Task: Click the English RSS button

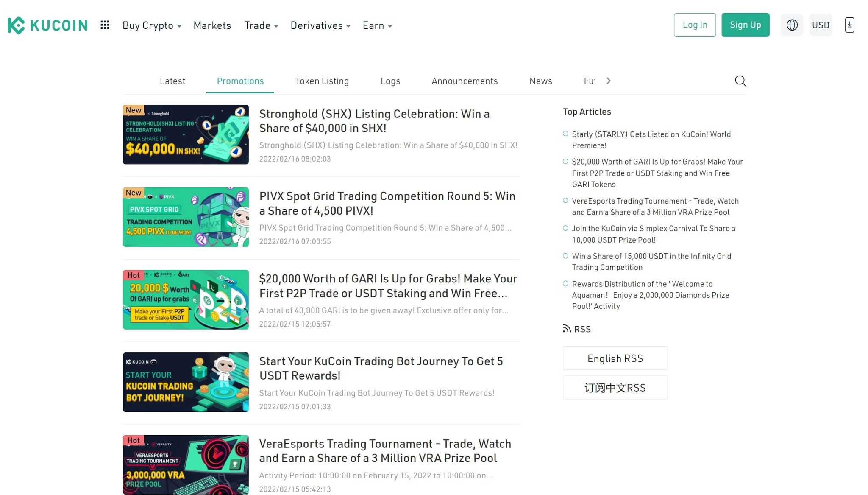Action: 615,358
